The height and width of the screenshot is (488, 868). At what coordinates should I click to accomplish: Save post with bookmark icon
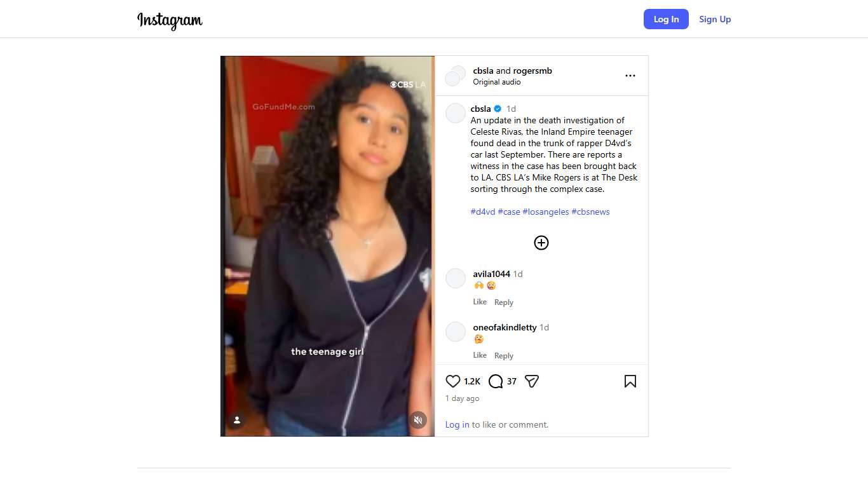630,381
